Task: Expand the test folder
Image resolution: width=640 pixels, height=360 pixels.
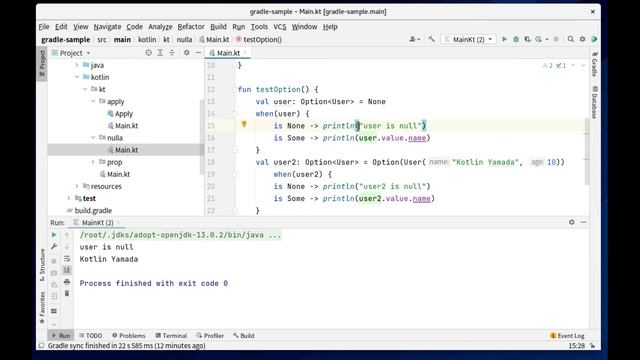Action: click(69, 198)
